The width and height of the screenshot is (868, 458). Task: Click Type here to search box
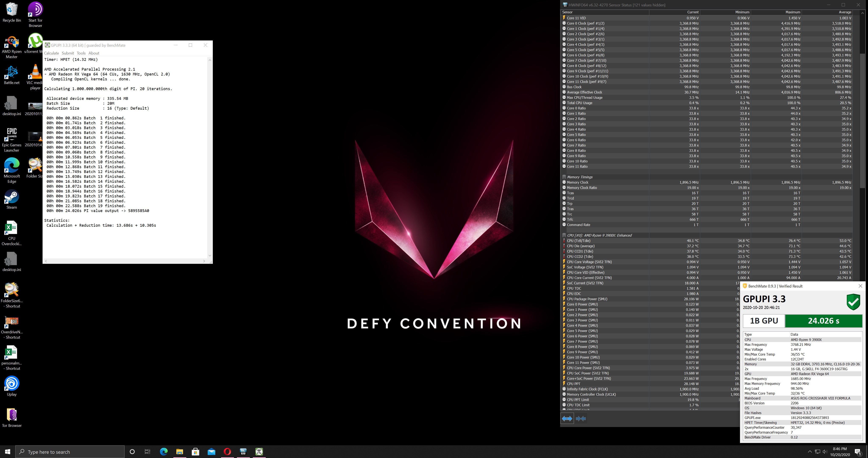[70, 452]
